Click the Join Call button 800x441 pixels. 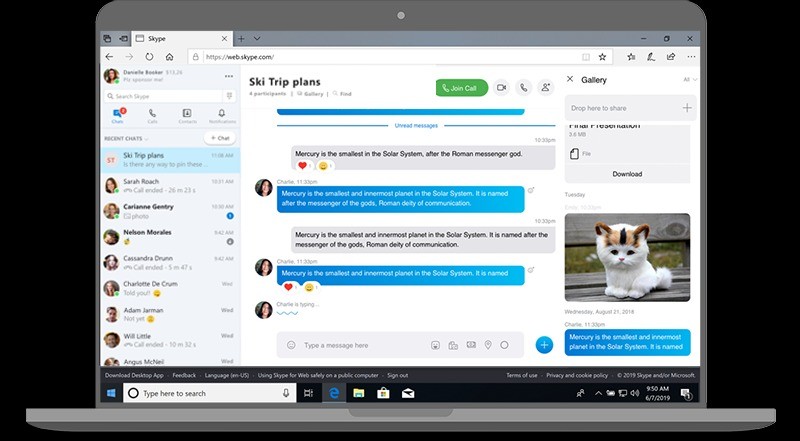pyautogui.click(x=462, y=88)
